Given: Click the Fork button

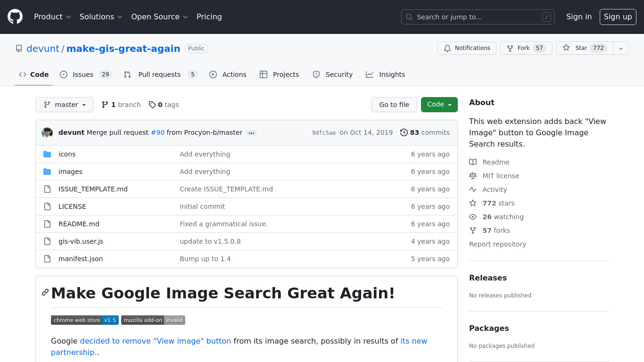Looking at the screenshot, I should 526,48.
